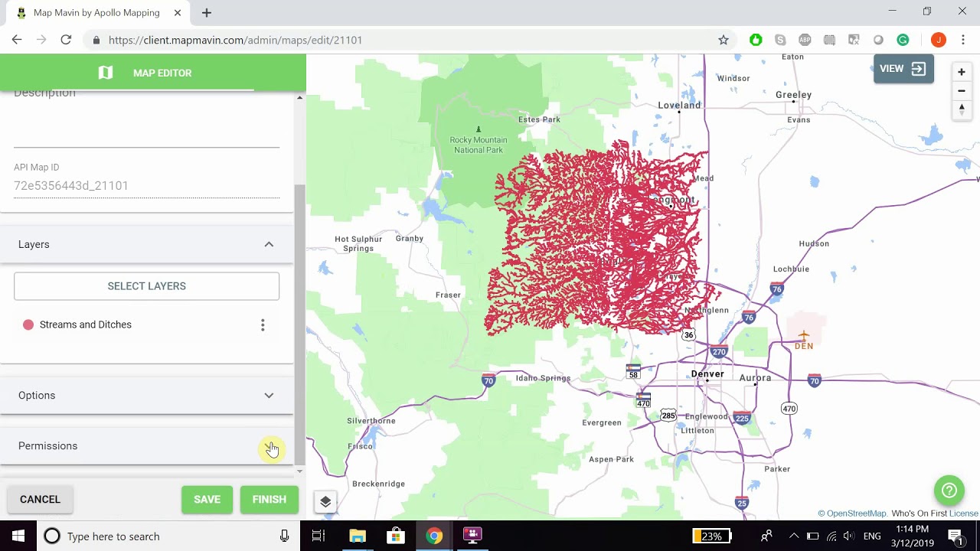Open File Explorer from the taskbar
Viewport: 980px width, 551px height.
(358, 536)
